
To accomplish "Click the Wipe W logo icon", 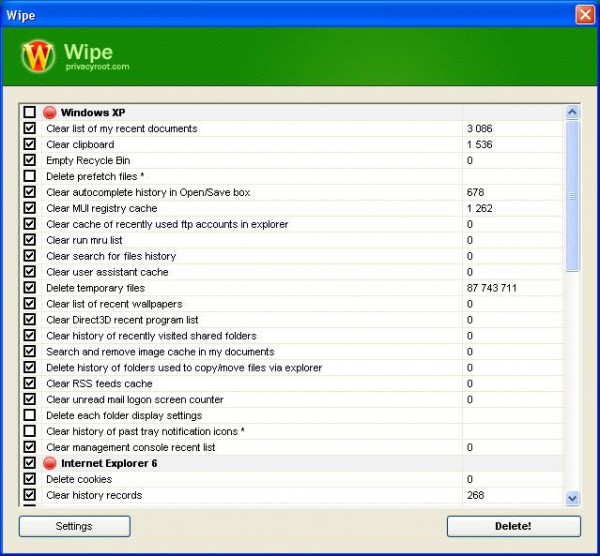I will point(38,56).
